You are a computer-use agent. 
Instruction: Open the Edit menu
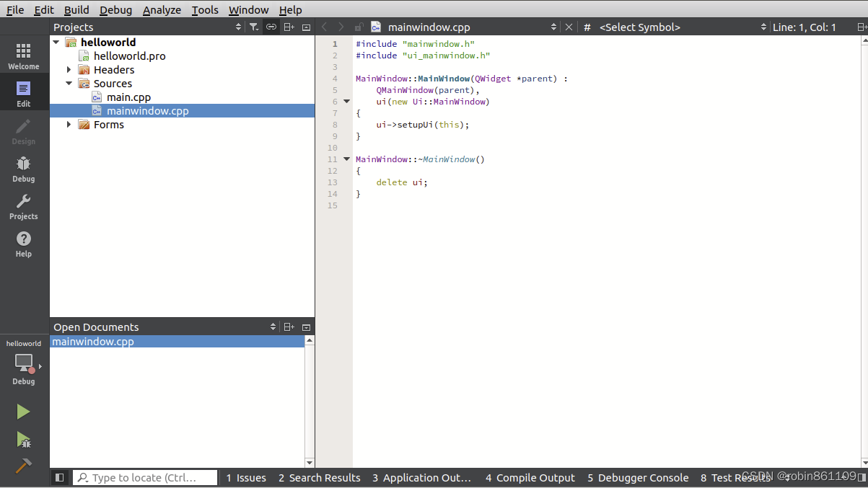[x=44, y=9]
